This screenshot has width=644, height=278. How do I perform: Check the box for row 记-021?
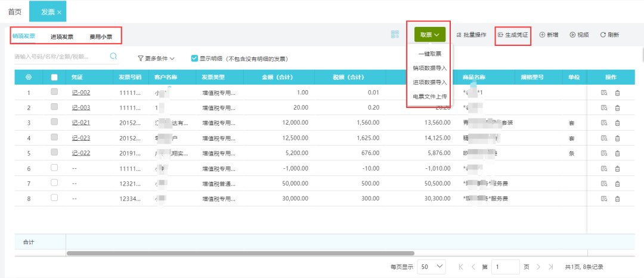click(54, 122)
